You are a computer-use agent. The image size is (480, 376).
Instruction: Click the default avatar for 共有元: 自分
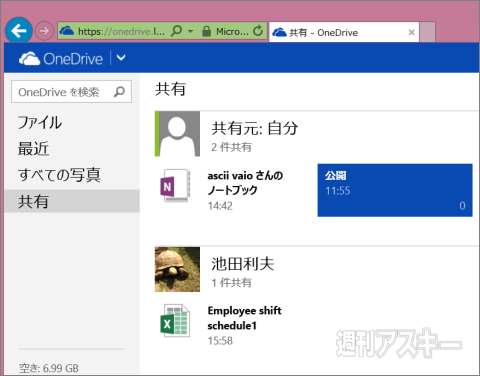[177, 134]
